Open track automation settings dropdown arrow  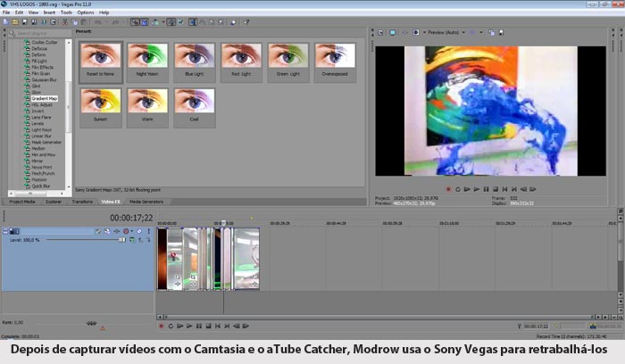[131, 231]
